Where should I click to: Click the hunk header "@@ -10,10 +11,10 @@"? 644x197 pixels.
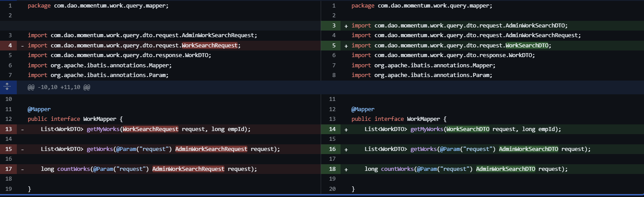[x=59, y=88]
